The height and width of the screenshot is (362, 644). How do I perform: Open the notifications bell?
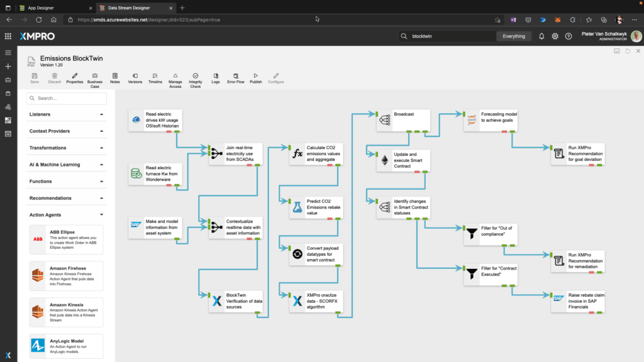pos(541,36)
